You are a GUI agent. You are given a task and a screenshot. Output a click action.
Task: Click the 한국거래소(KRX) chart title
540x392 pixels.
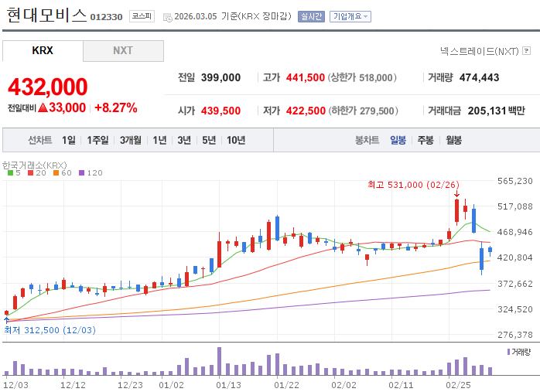coord(35,165)
